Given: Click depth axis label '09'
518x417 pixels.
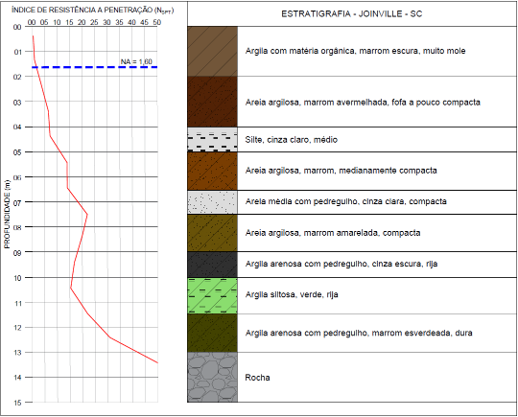Looking at the screenshot, I should point(17,253).
